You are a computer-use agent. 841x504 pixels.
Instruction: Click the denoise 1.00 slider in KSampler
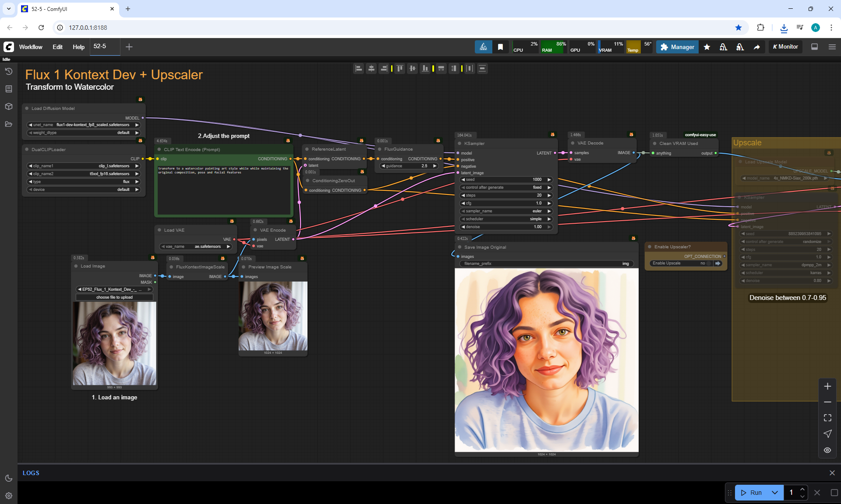pos(506,227)
